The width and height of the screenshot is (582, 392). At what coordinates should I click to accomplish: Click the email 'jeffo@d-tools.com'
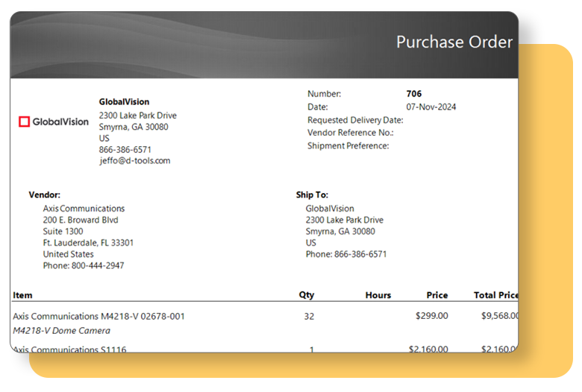135,160
